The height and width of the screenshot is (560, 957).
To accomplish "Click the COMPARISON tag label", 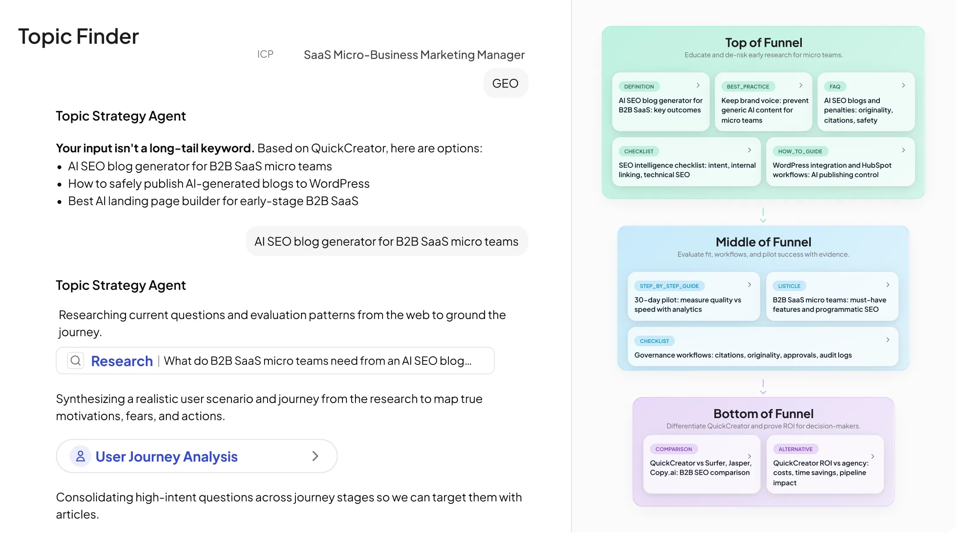I will (x=674, y=449).
